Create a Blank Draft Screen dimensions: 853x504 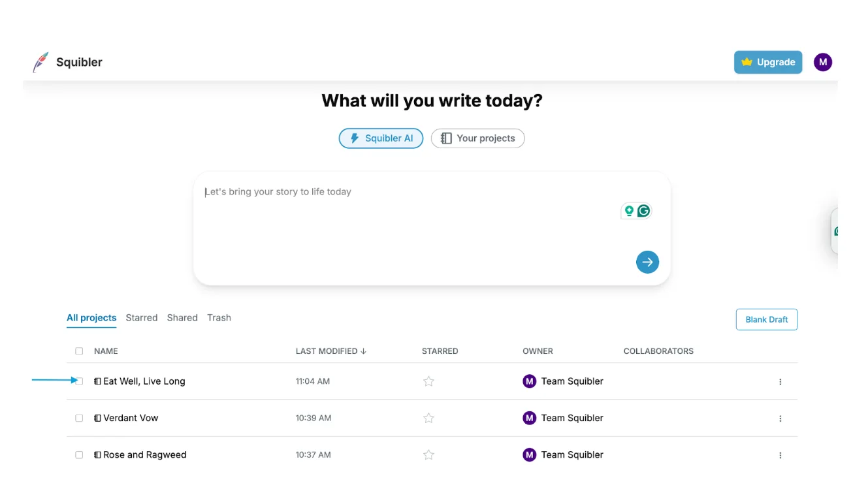767,319
